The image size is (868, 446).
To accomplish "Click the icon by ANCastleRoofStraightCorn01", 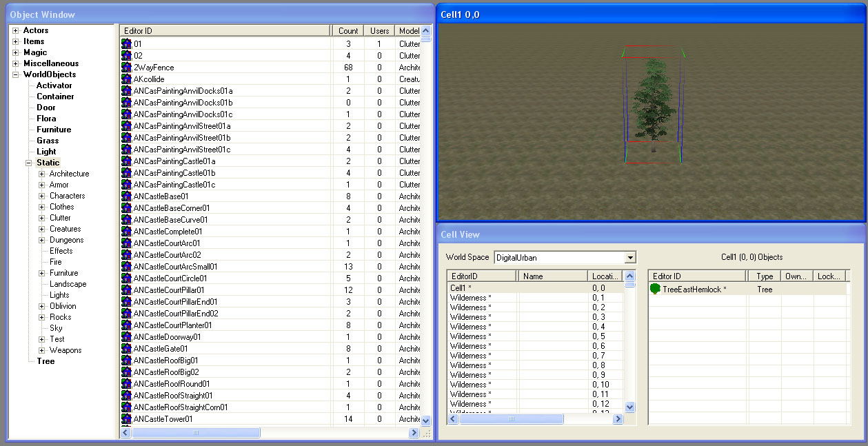I will tap(126, 407).
